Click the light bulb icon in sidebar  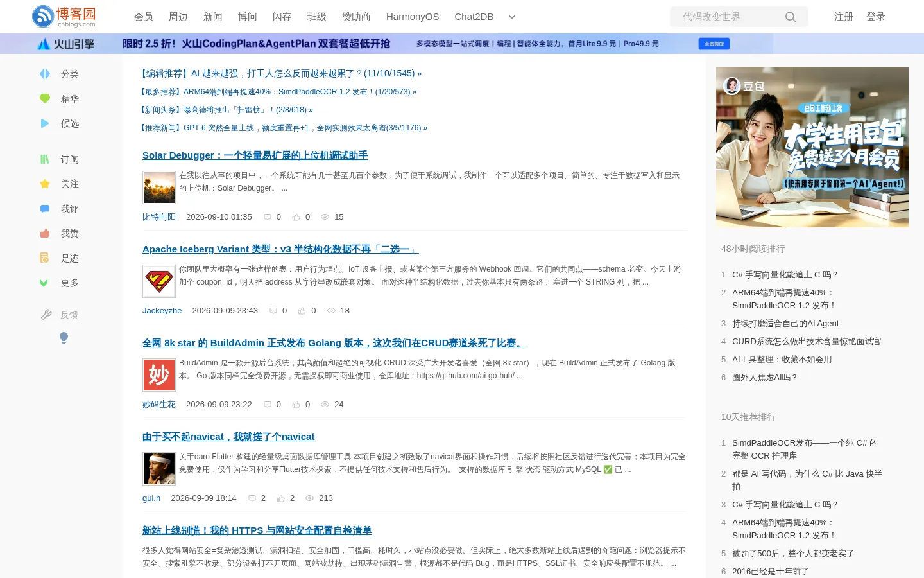pyautogui.click(x=64, y=338)
